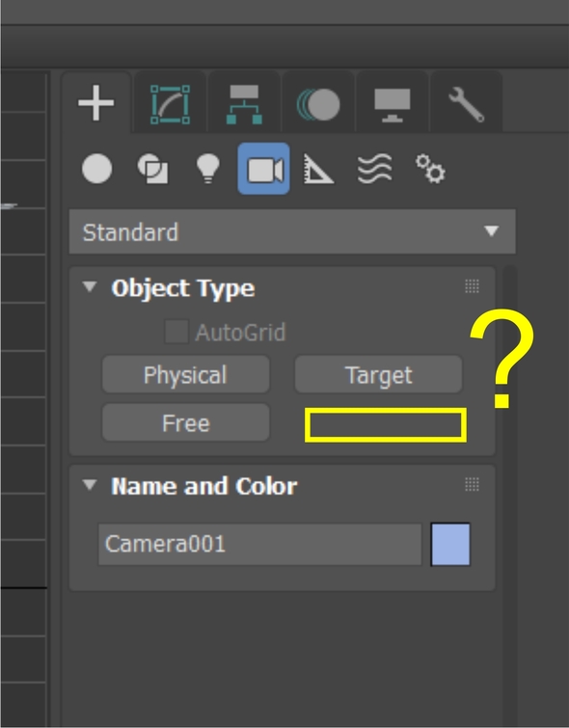
Task: Open the Standard camera type dropdown
Action: tap(292, 231)
